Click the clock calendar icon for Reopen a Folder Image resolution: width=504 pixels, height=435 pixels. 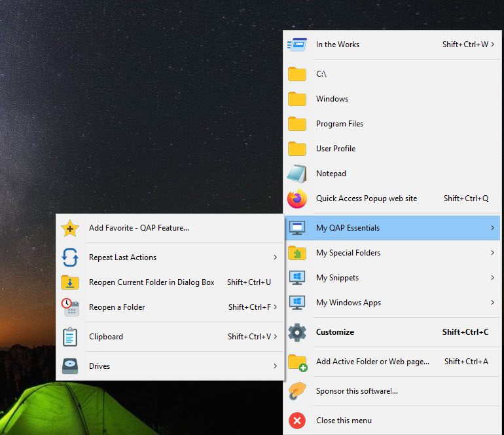pyautogui.click(x=70, y=307)
